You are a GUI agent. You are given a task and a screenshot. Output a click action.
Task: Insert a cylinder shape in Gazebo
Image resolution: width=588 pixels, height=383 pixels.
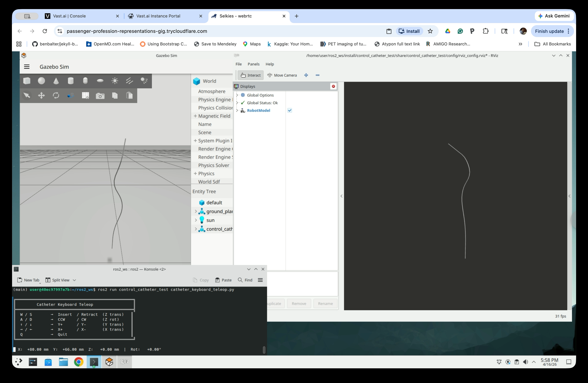pyautogui.click(x=71, y=81)
